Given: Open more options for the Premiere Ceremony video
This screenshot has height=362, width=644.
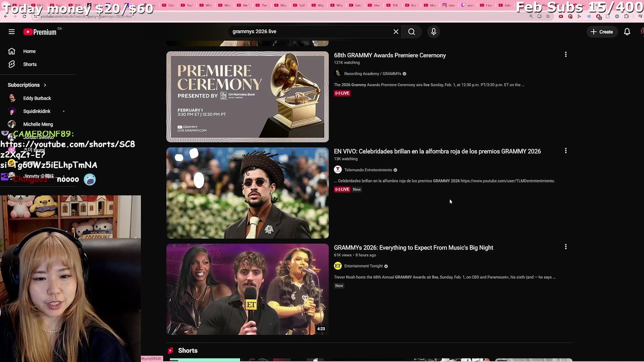Looking at the screenshot, I should pos(566,54).
